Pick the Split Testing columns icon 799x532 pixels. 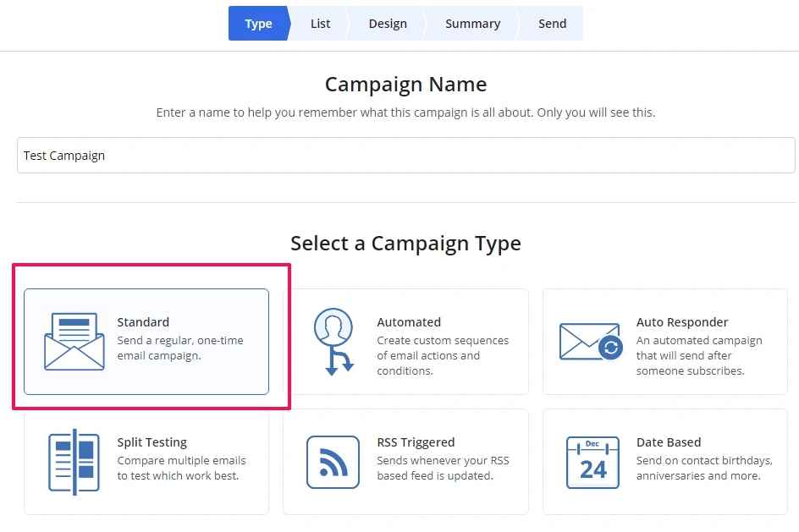[74, 462]
